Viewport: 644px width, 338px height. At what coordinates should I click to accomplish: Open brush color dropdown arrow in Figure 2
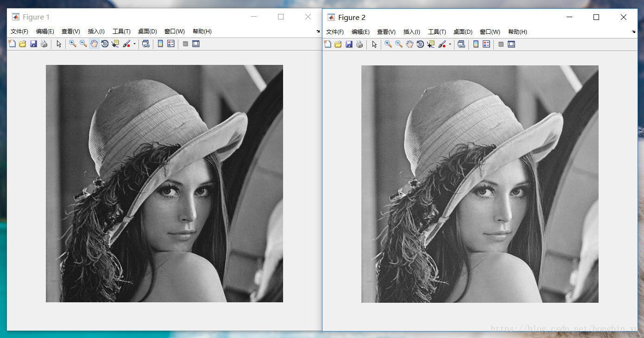[x=450, y=45]
